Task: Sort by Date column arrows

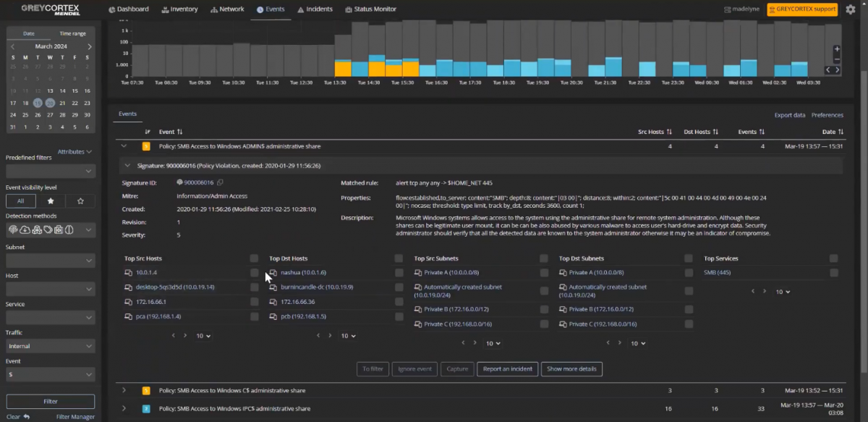Action: [x=841, y=132]
